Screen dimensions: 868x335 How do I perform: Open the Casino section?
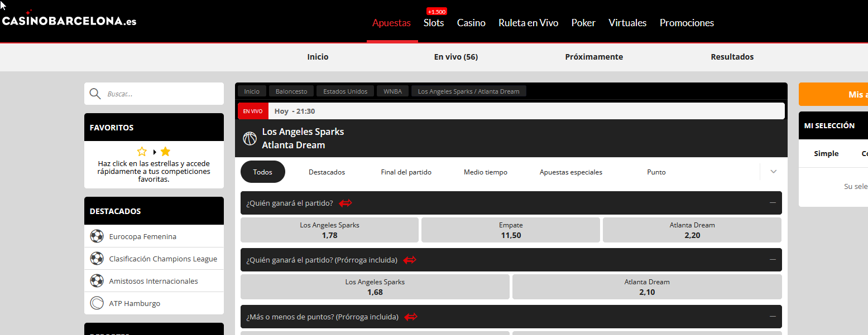471,23
